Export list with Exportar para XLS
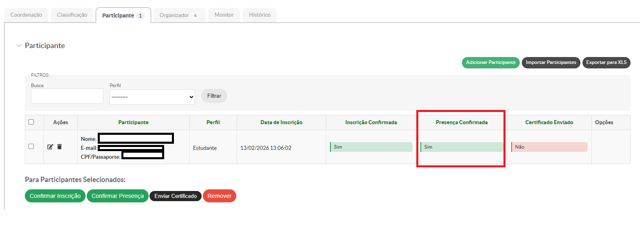 606,63
